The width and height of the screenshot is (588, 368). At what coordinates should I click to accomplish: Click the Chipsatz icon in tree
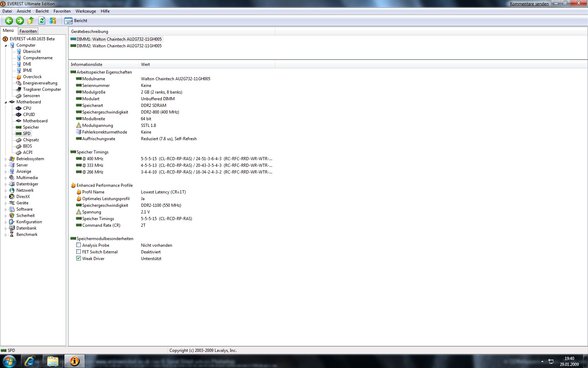click(x=19, y=140)
